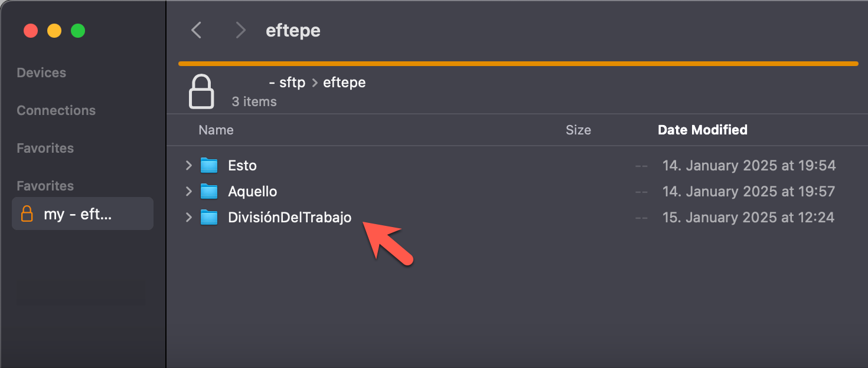Screen dimensions: 868x368
Task: Click the orange lock icon in sidebar
Action: pyautogui.click(x=27, y=213)
